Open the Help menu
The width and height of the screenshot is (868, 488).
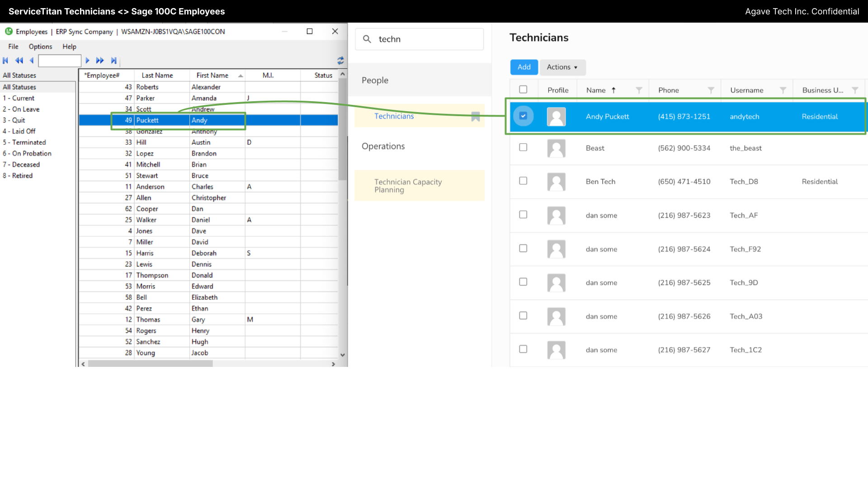[x=69, y=47]
